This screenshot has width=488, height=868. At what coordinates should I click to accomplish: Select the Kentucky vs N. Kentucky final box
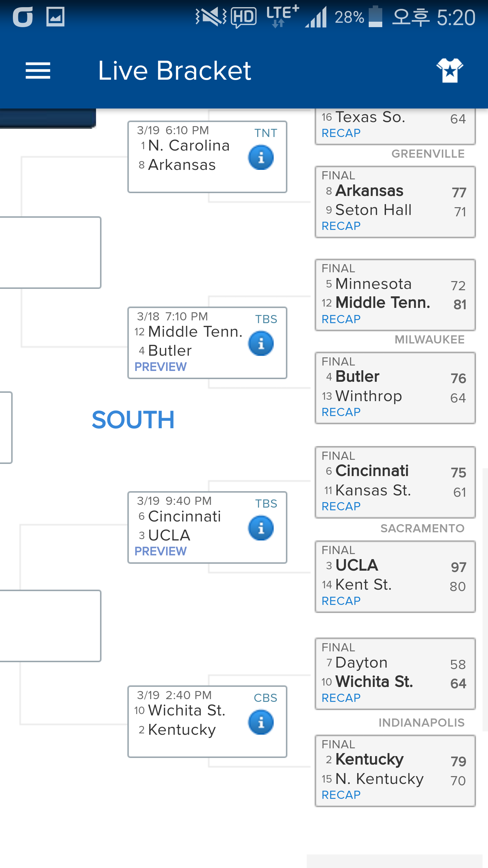(x=395, y=771)
